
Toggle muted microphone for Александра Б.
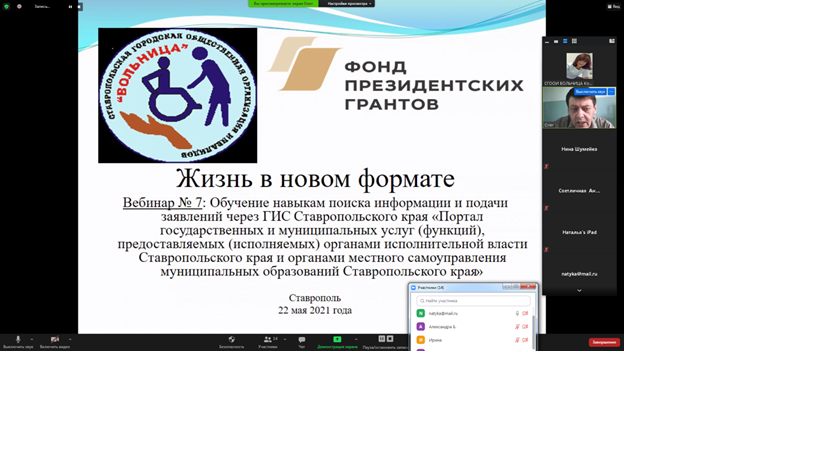[x=516, y=326]
